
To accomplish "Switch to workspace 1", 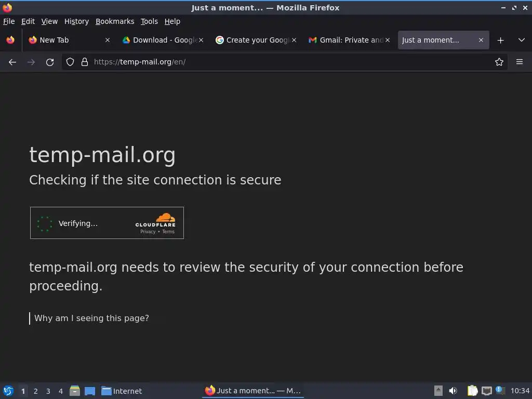I will [x=23, y=391].
